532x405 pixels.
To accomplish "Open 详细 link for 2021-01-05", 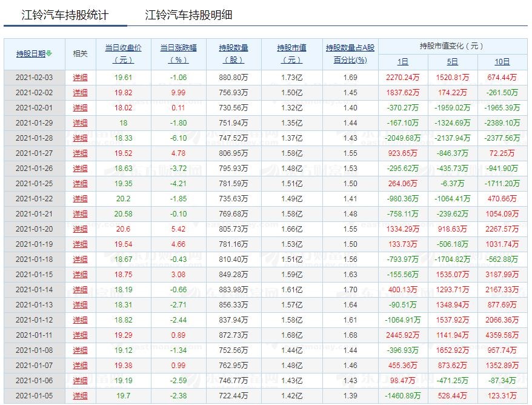I will [x=80, y=396].
